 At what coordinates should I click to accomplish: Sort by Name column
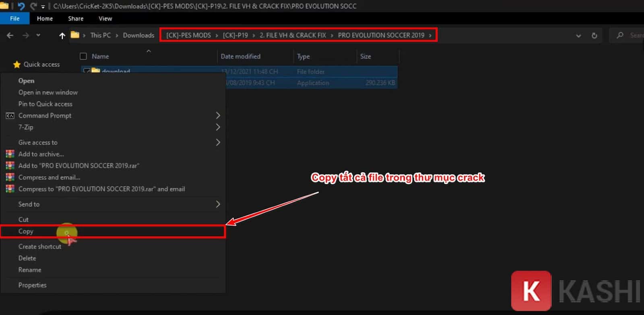[100, 56]
